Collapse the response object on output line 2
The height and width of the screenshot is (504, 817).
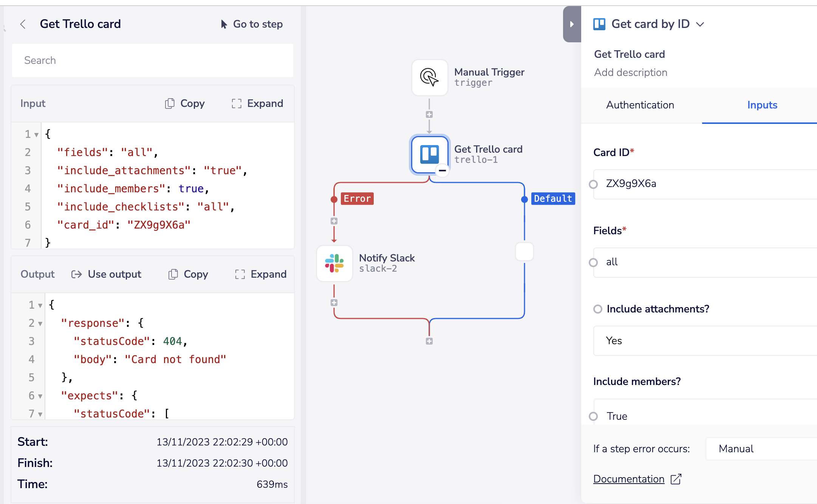(x=39, y=323)
